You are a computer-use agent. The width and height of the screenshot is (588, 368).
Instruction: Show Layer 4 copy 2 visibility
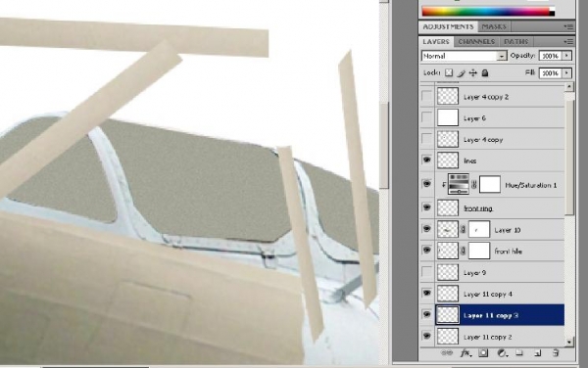coord(426,97)
